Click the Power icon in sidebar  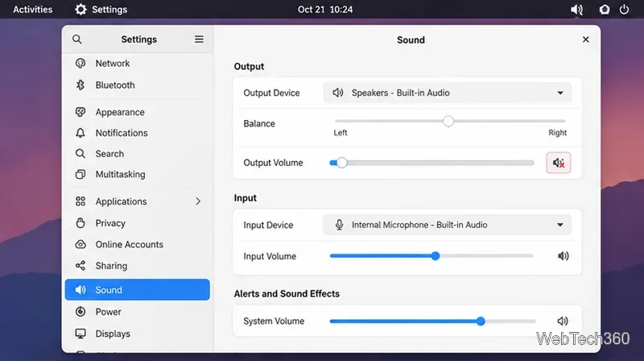pyautogui.click(x=80, y=312)
